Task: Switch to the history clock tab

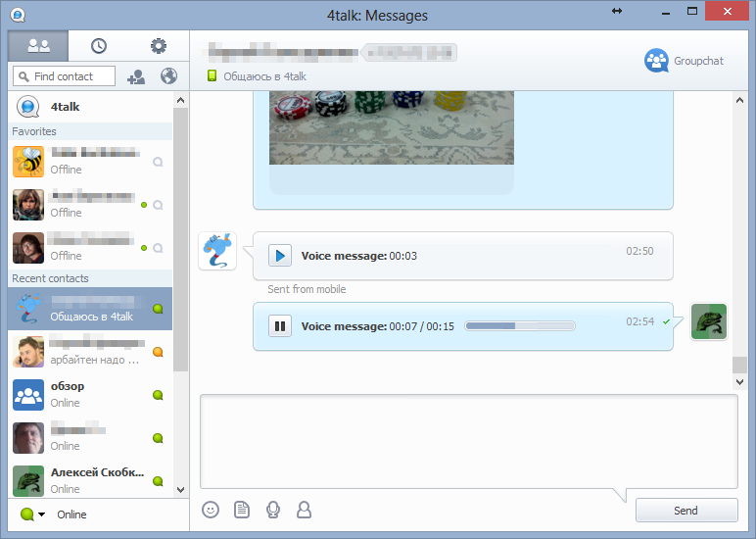Action: coord(99,46)
